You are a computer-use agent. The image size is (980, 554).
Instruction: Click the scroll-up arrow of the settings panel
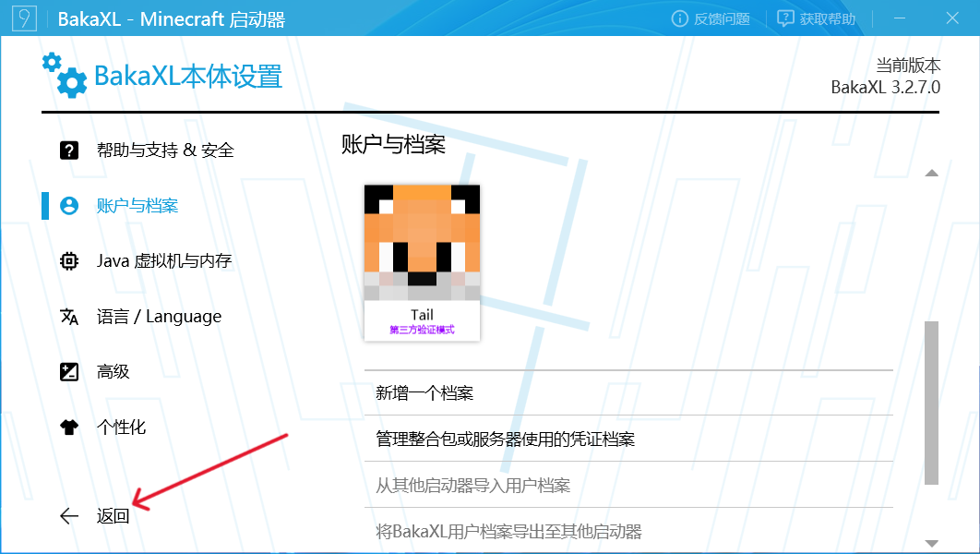[931, 174]
